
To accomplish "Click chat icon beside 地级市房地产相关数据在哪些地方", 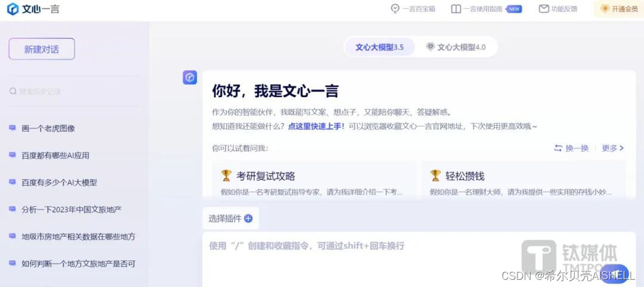I will coord(13,236).
